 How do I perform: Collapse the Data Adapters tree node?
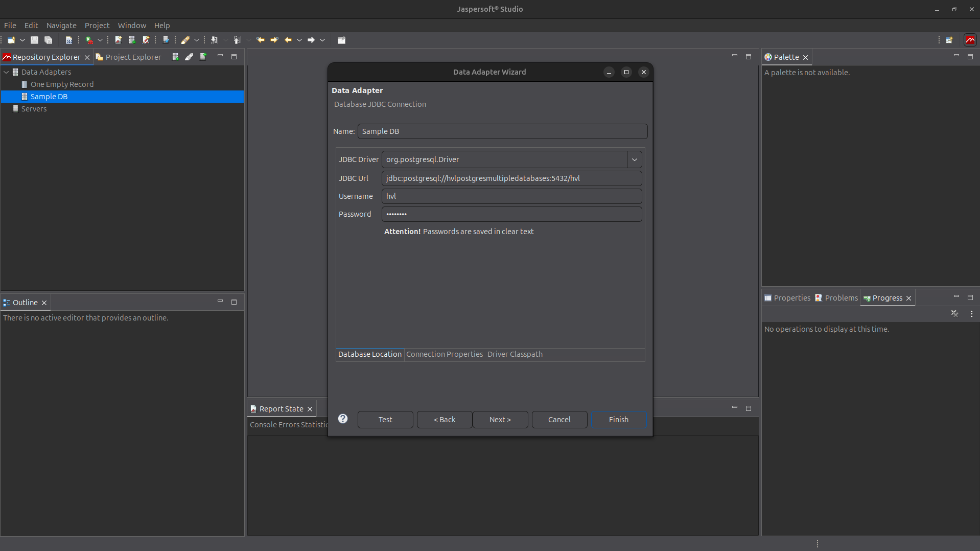6,72
